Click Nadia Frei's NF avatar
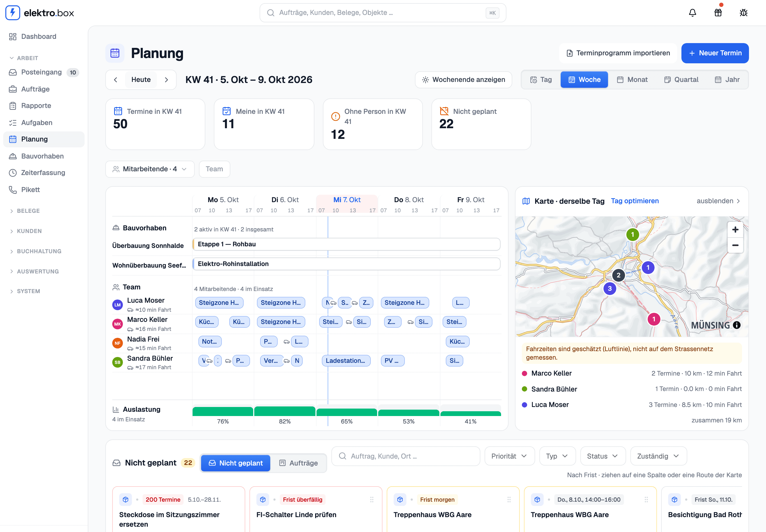This screenshot has width=766, height=532. (x=117, y=343)
